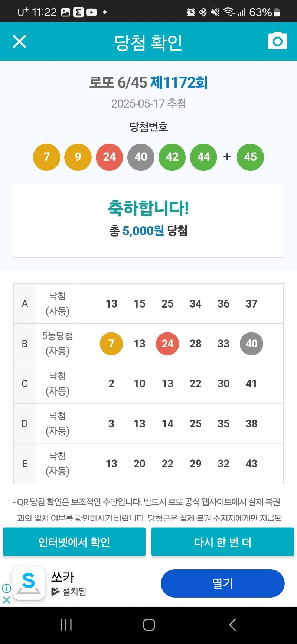The image size is (297, 644).
Task: Tap the Wi-Fi status bar icon
Action: (229, 12)
